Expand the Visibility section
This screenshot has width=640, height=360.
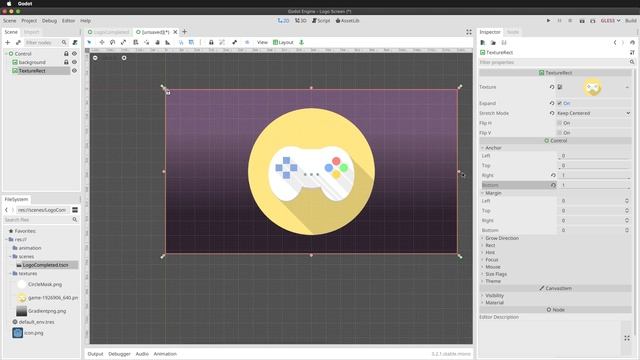tap(494, 296)
